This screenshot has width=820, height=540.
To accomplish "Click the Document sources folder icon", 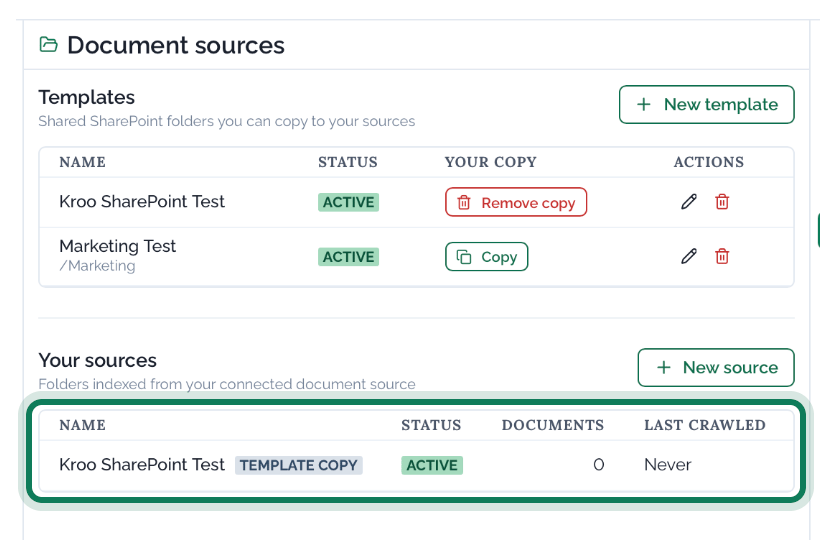I will 49,45.
